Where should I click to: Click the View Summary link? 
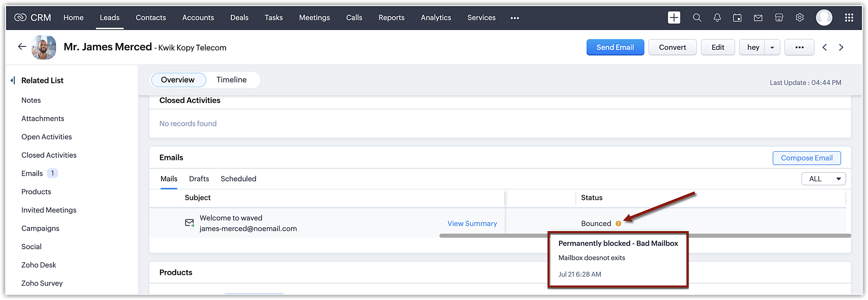point(472,224)
